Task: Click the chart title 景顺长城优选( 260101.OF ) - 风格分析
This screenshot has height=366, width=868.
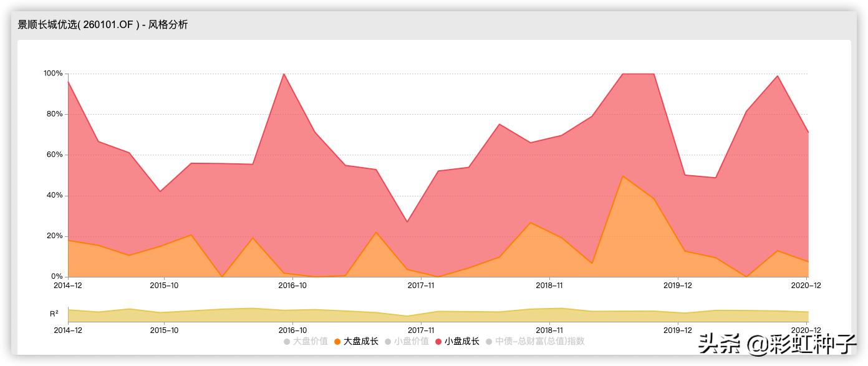Action: point(103,25)
